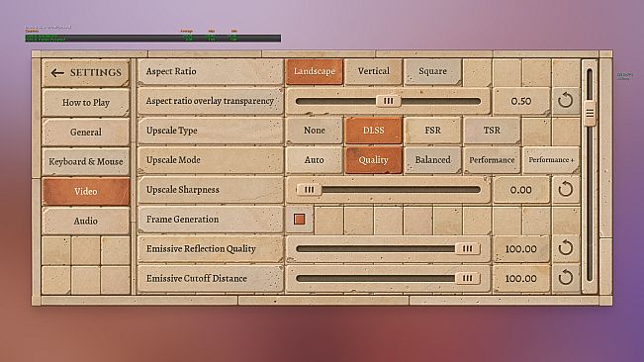The height and width of the screenshot is (362, 644).
Task: Toggle the Frame Generation checkbox
Action: [300, 220]
